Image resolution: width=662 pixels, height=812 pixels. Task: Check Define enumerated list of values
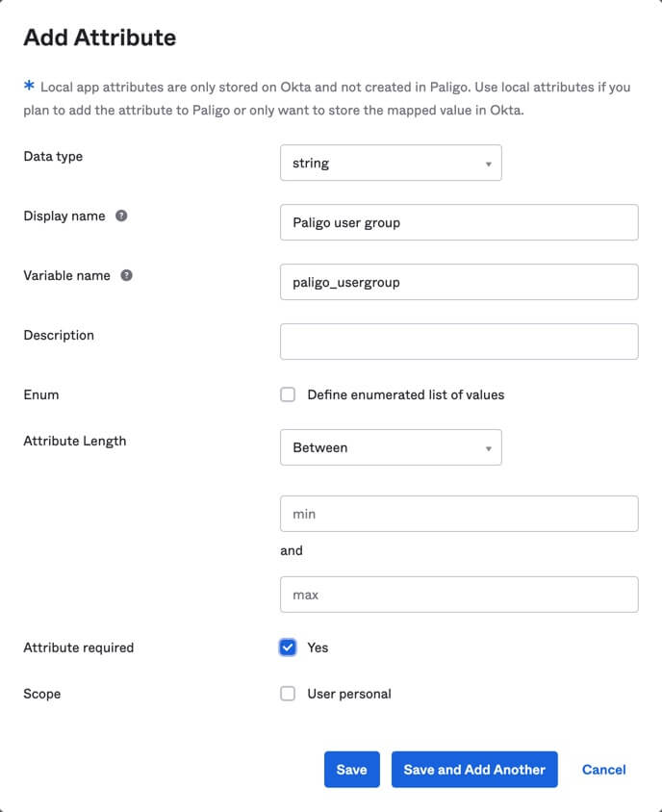click(x=288, y=394)
